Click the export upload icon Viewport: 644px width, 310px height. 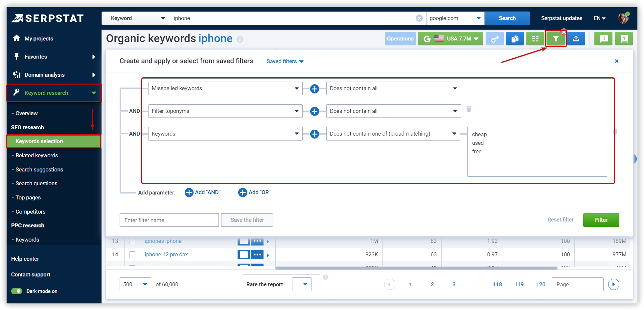pyautogui.click(x=576, y=39)
